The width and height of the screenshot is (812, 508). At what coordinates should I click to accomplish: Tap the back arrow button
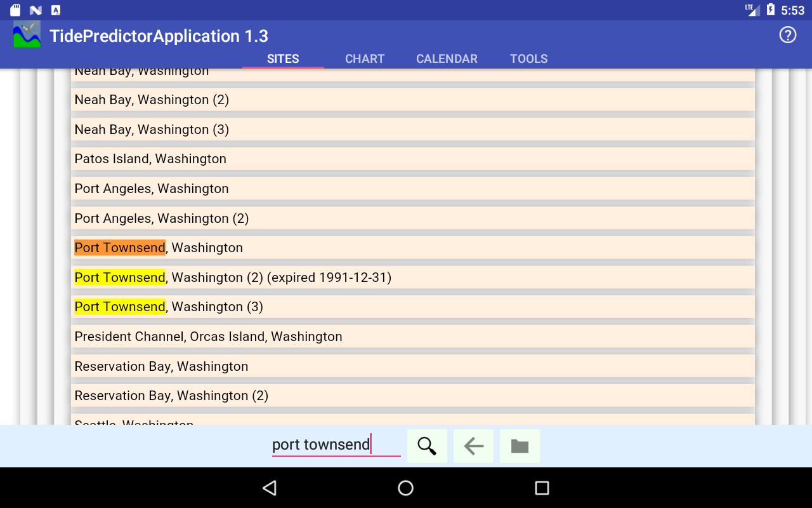point(473,446)
